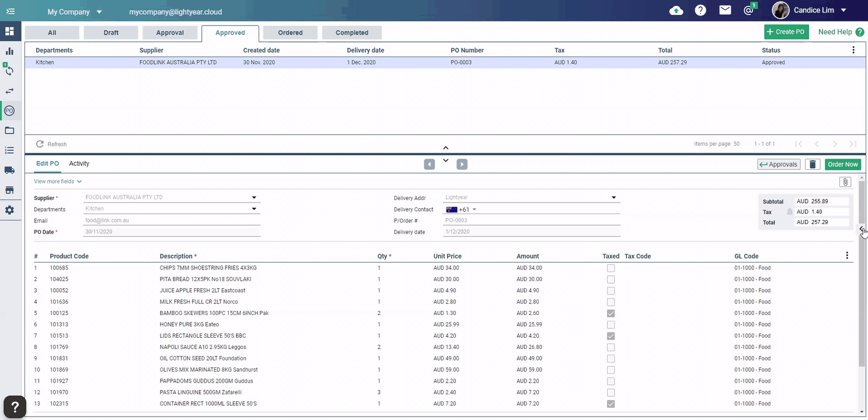Viewport: 868px width, 420px height.
Task: Open the Supplier dropdown arrow
Action: click(254, 198)
